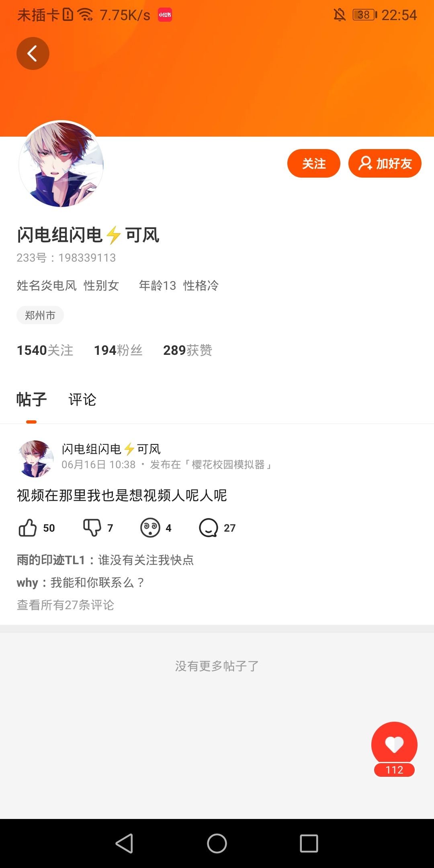View the 1540关注 following list
Viewport: 434px width, 868px height.
coord(45,350)
